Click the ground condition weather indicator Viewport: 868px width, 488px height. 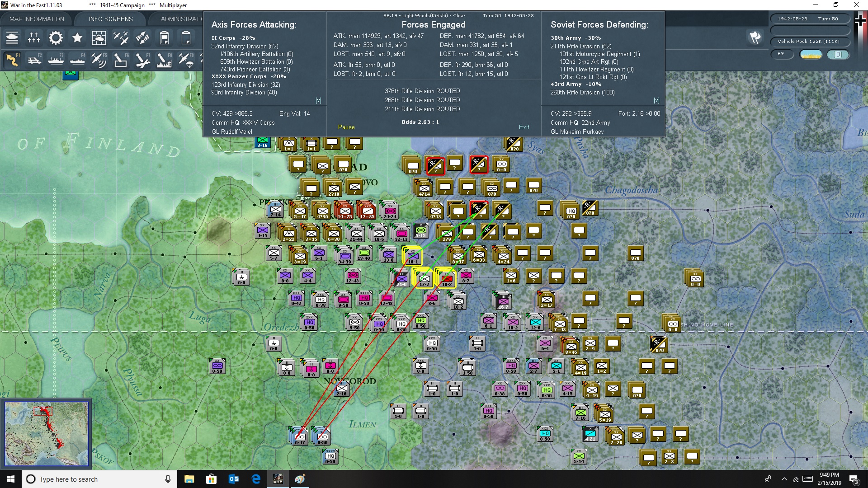point(811,55)
